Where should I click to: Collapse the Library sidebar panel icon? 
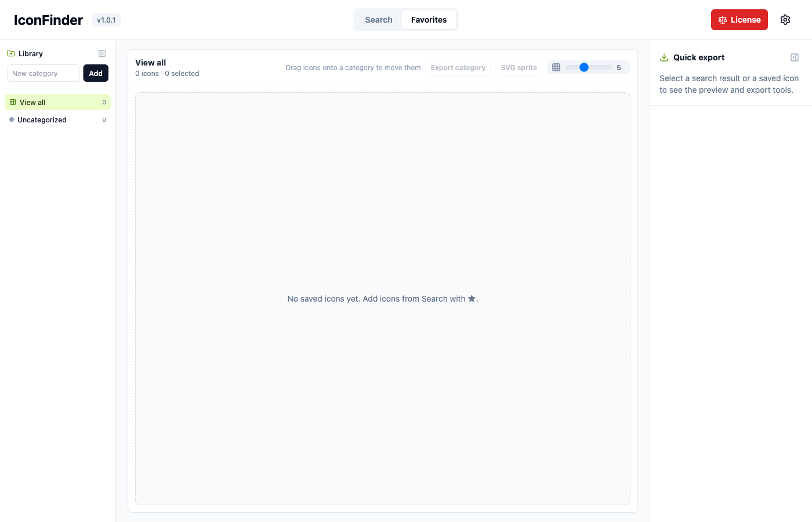102,53
